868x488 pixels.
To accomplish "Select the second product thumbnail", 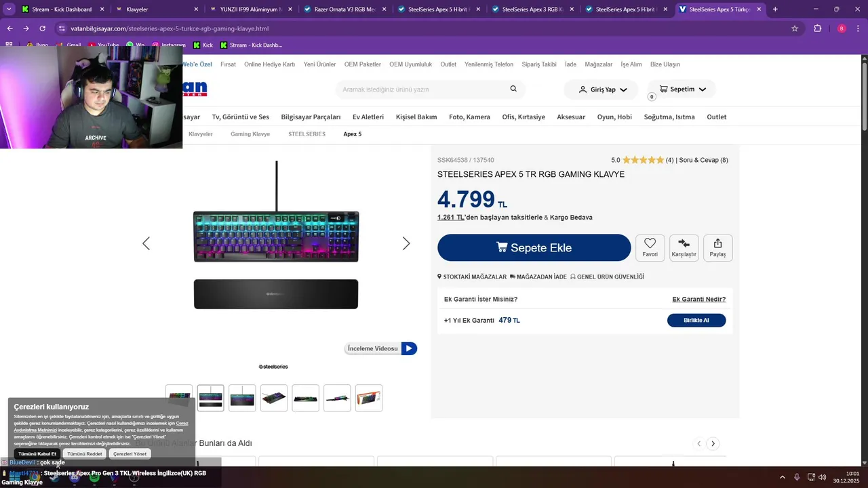I will (210, 398).
